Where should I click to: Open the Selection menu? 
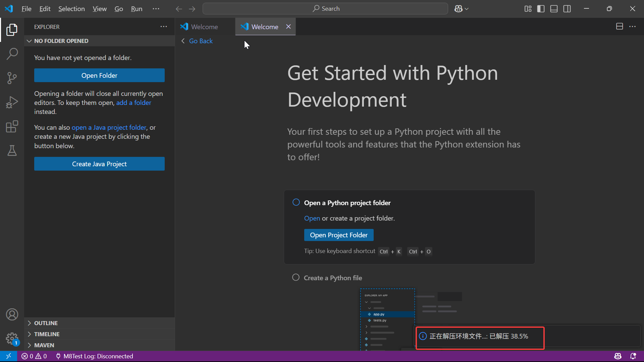point(71,9)
